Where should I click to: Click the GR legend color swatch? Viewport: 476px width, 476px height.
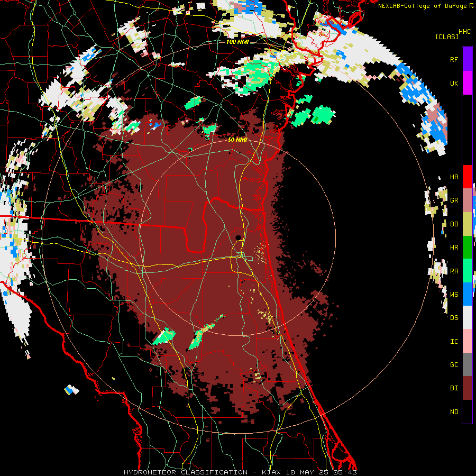[x=467, y=200]
